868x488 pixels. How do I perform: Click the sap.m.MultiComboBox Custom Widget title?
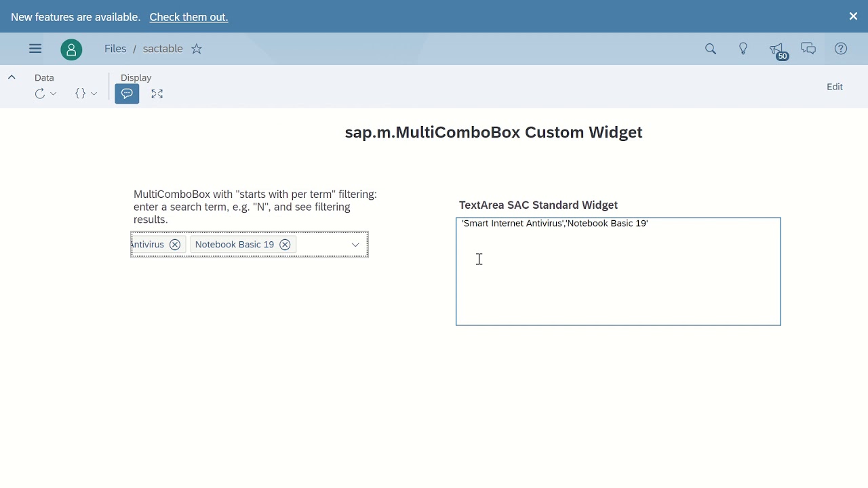494,132
